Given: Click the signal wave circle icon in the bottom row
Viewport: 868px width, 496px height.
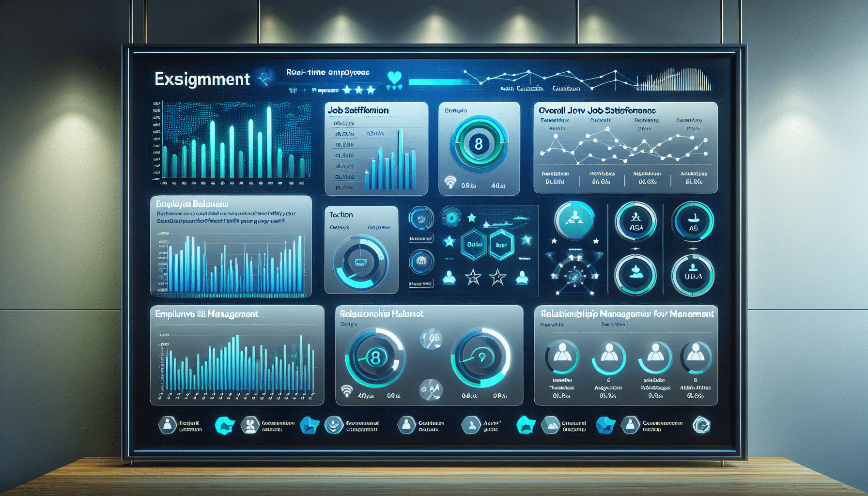Looking at the screenshot, I should [x=334, y=425].
